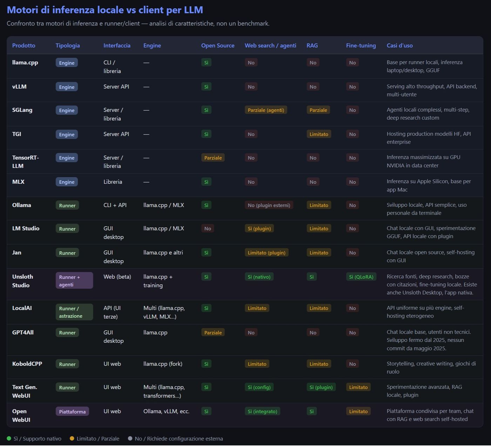The image size is (491, 448).
Task: Click the "SGLang" product name
Action: click(22, 110)
